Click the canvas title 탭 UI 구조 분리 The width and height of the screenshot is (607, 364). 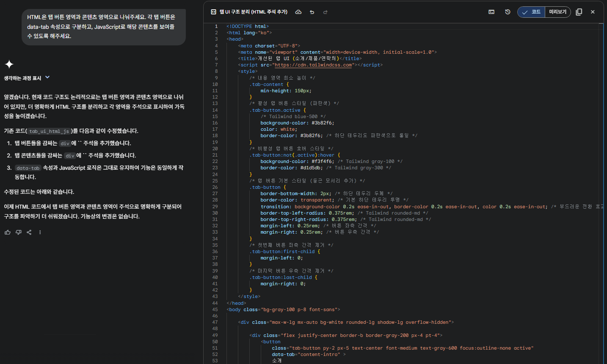point(254,12)
